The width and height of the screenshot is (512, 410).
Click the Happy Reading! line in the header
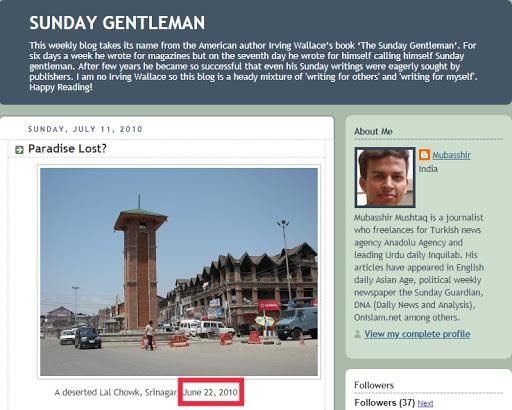61,87
